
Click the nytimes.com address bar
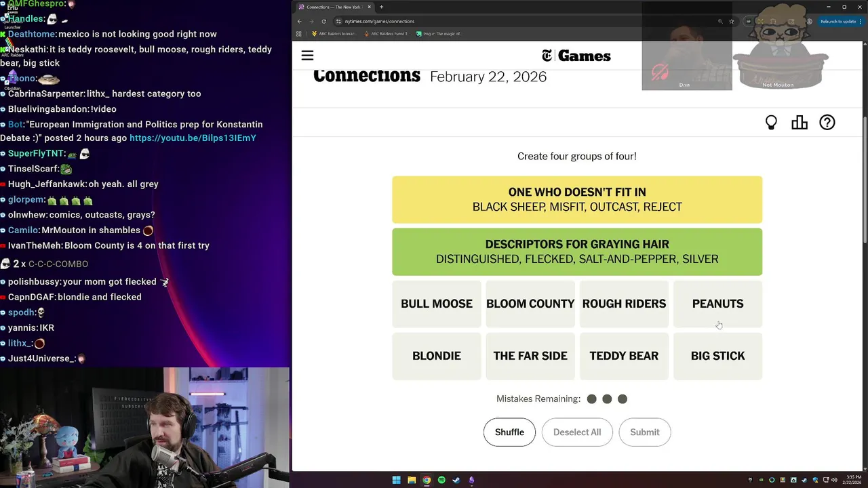(529, 21)
